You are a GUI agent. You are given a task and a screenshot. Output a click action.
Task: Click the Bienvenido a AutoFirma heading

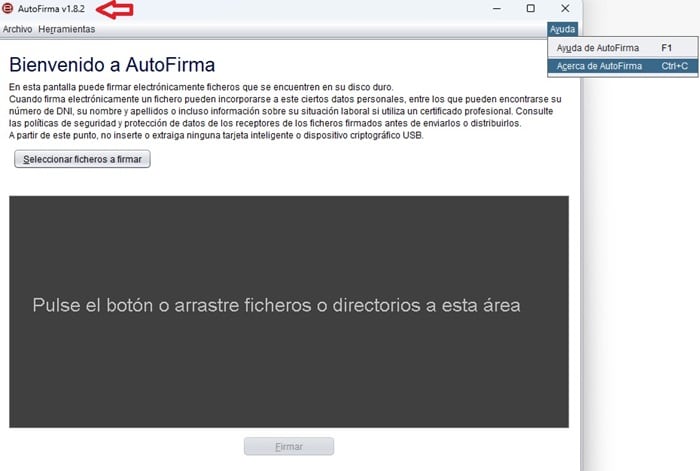(x=112, y=65)
